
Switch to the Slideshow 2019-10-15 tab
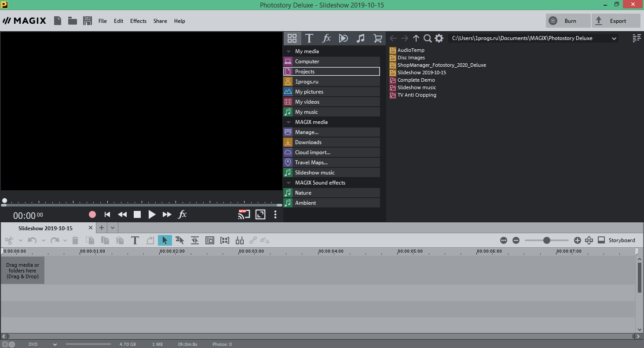pos(45,228)
